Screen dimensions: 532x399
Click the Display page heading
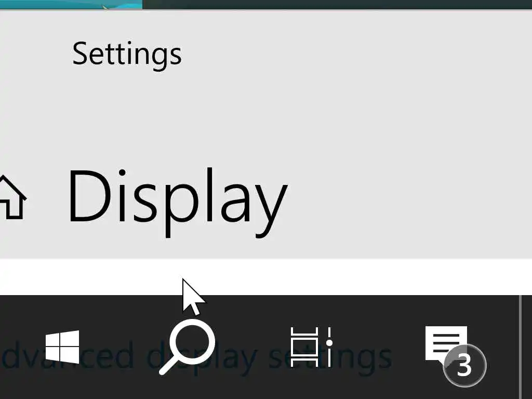178,203
